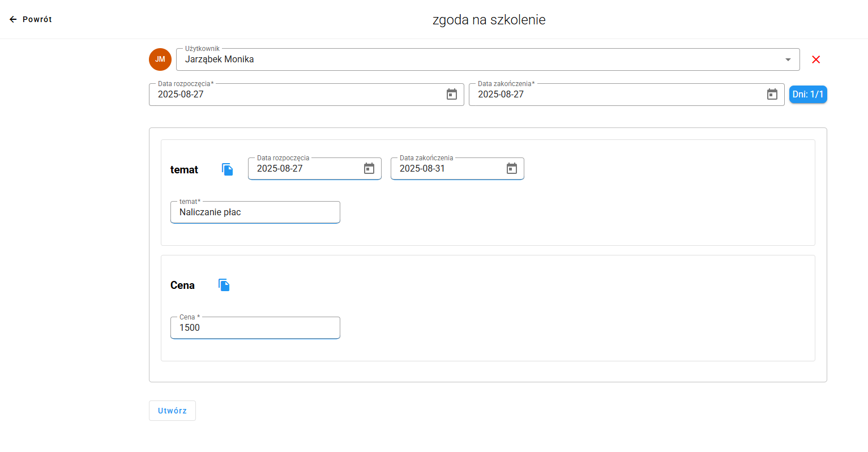Click the JM user avatar
The width and height of the screenshot is (868, 452).
(160, 59)
